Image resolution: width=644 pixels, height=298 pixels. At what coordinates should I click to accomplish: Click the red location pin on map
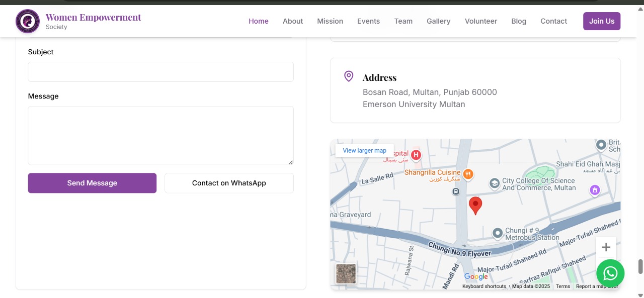475,205
